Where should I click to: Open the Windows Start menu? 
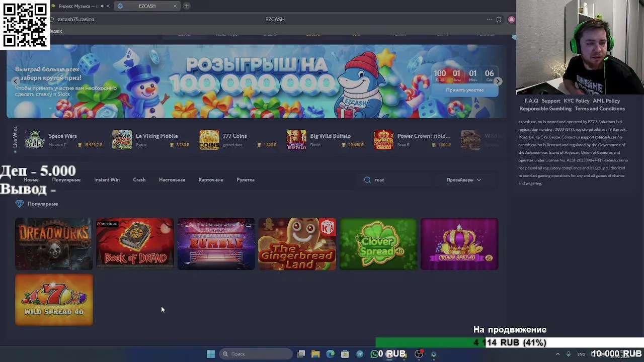coord(211,354)
